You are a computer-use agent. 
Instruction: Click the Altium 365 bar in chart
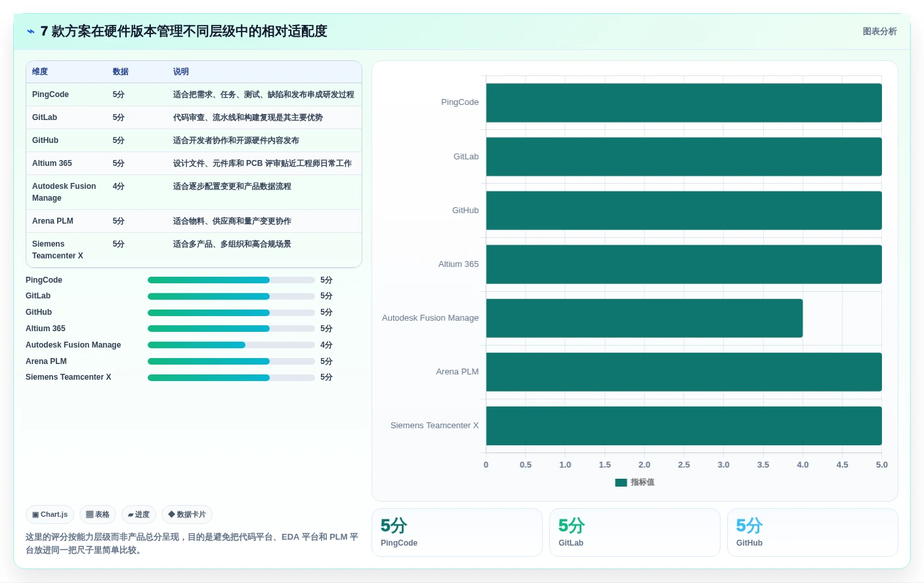click(684, 264)
